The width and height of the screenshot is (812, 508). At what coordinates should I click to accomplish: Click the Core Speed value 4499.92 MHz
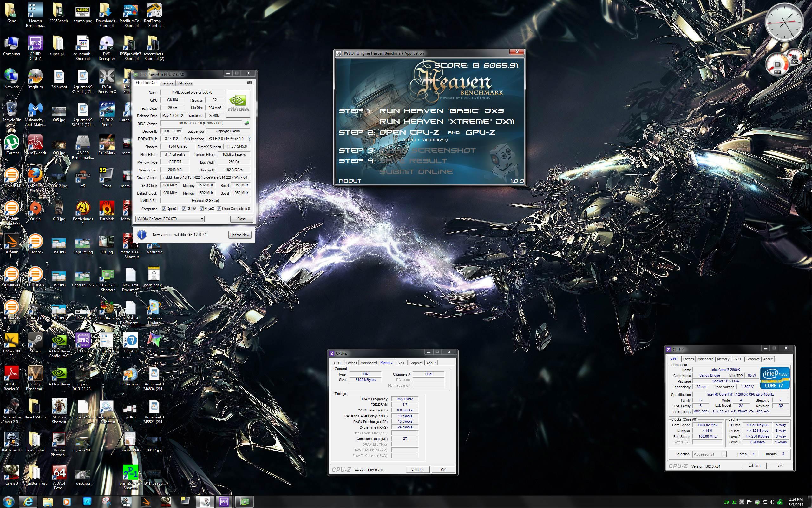click(707, 425)
